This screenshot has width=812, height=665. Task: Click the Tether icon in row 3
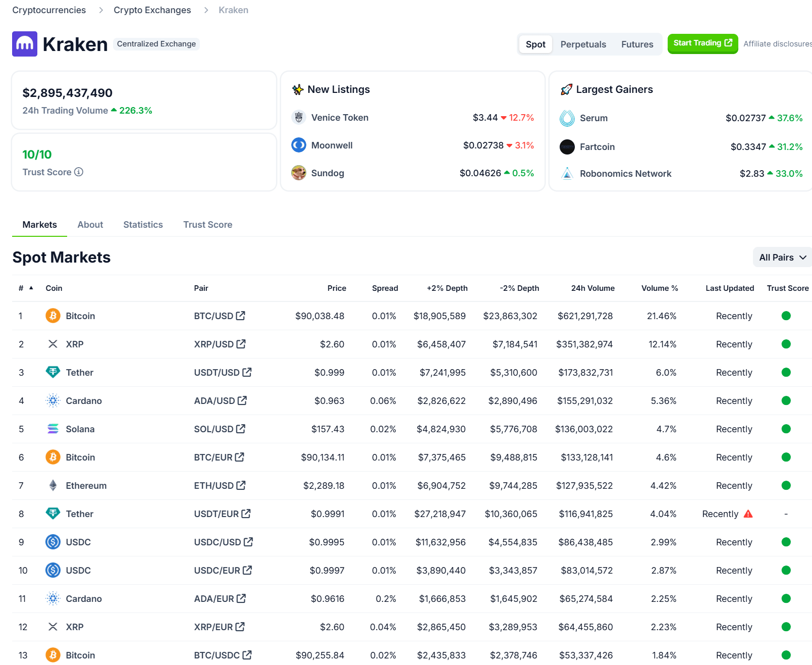53,372
